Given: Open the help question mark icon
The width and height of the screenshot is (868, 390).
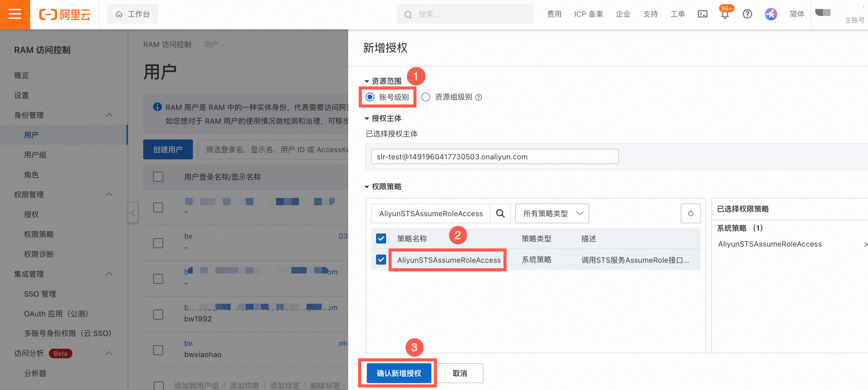Looking at the screenshot, I should pos(747,14).
